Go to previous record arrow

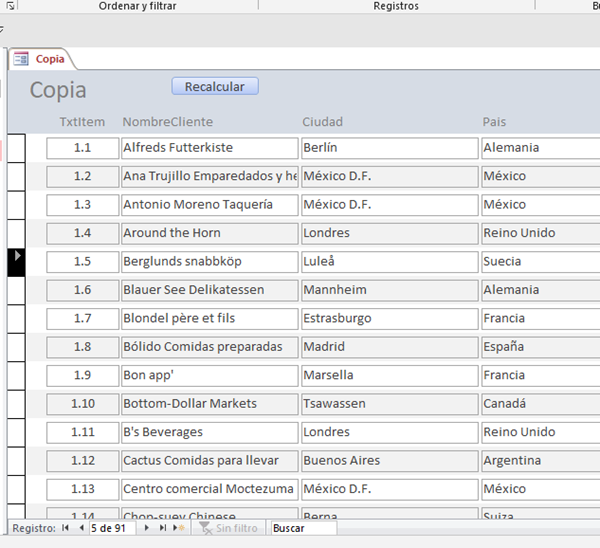(x=81, y=528)
